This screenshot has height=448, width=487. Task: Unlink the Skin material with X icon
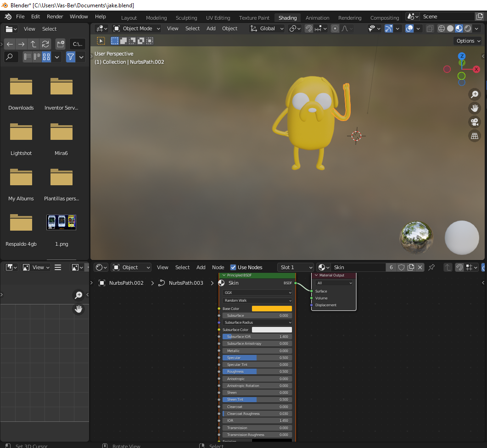coord(420,267)
